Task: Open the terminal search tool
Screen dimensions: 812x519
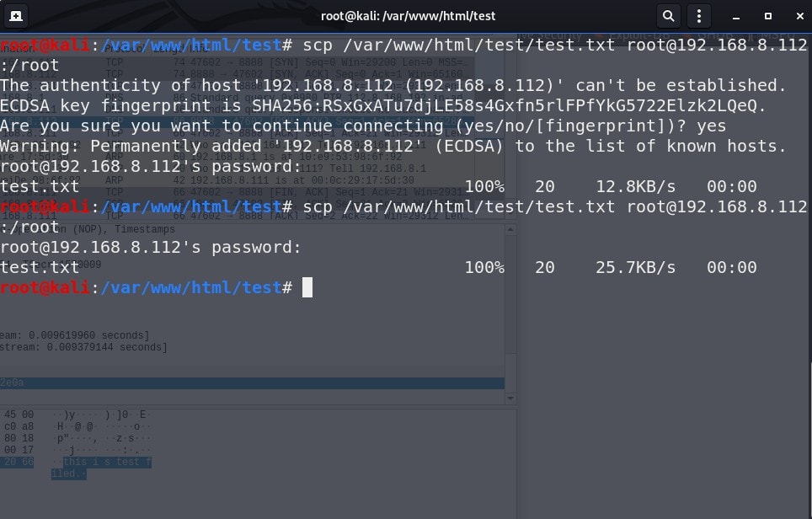Action: [x=669, y=16]
